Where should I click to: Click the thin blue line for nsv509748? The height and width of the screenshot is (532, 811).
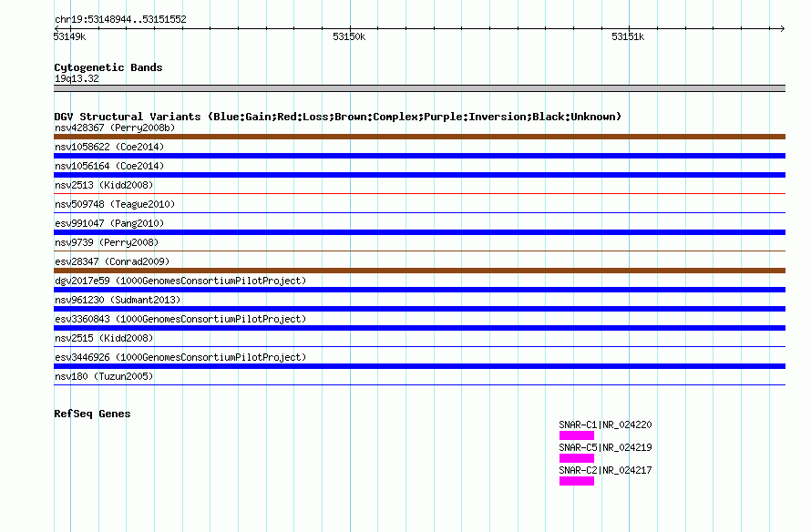point(419,212)
